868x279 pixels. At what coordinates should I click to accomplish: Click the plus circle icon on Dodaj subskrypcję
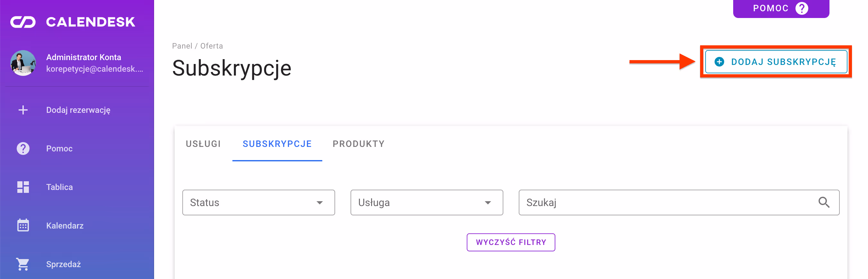[719, 62]
